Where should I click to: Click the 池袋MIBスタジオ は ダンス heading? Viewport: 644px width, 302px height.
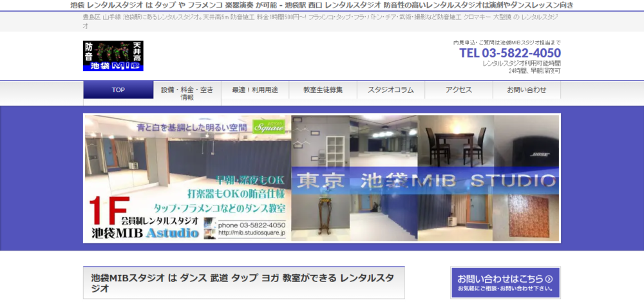242,283
